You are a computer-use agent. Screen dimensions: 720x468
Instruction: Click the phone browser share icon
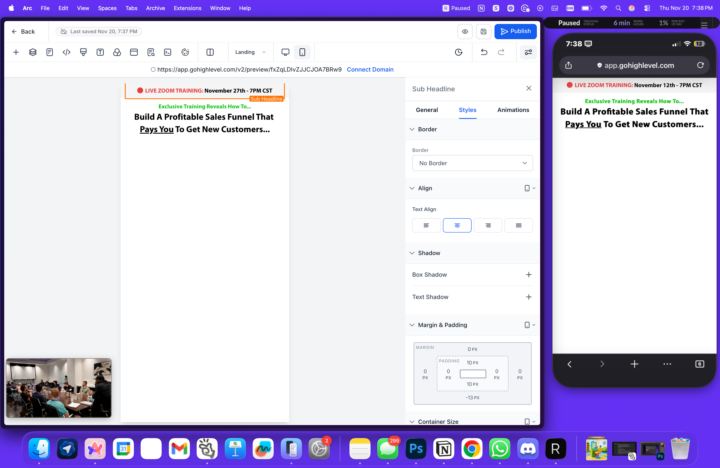tap(568, 65)
